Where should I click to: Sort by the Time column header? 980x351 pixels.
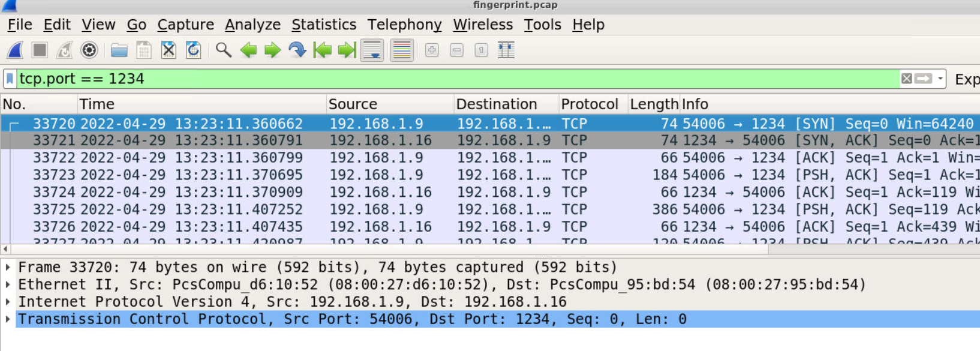(202, 104)
